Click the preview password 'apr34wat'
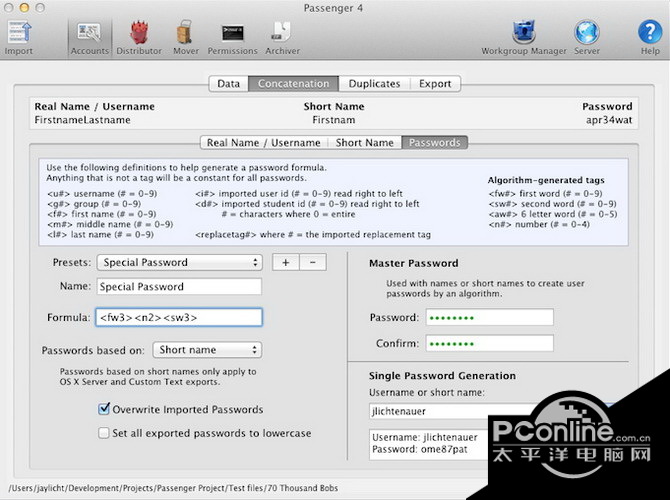The height and width of the screenshot is (500, 670). click(609, 120)
